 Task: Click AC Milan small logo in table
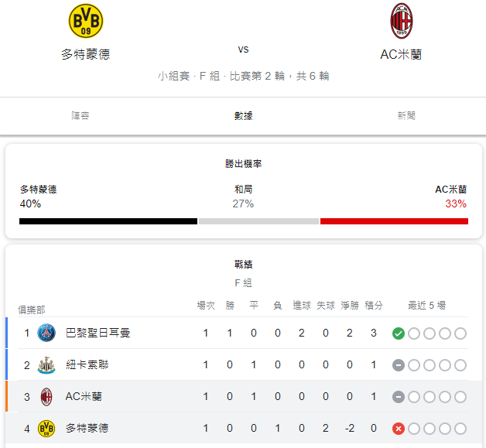(x=46, y=397)
